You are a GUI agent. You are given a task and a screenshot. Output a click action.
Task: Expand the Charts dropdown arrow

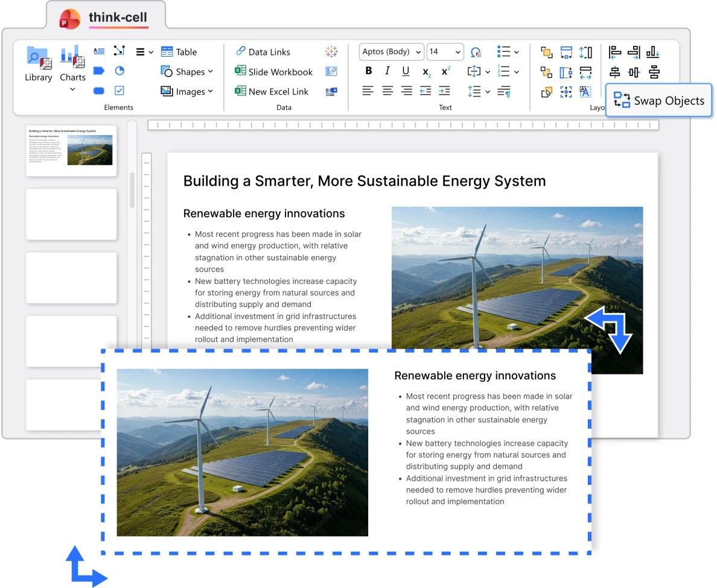tap(72, 89)
